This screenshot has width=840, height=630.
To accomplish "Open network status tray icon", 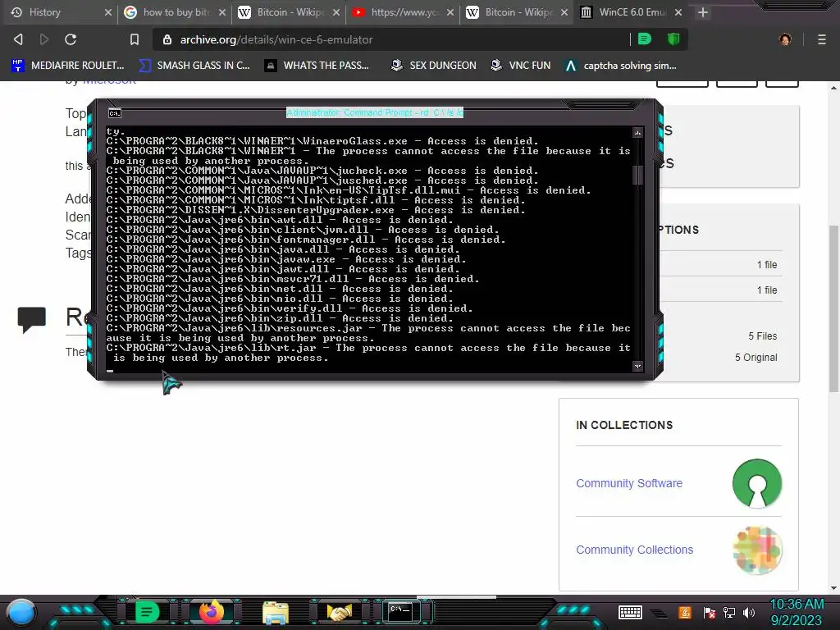I will point(729,612).
